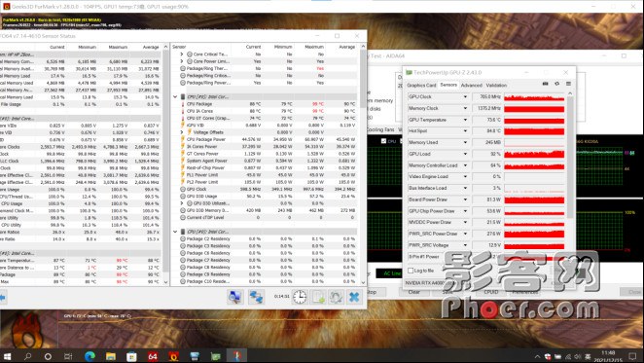Show hidden system tray icons chevron
The image size is (644, 363).
pos(537,356)
